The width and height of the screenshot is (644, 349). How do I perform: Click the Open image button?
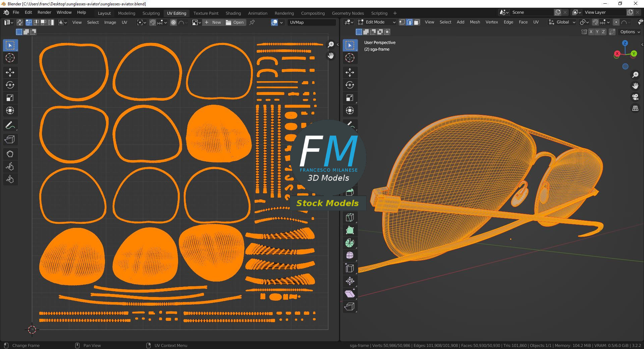pyautogui.click(x=235, y=22)
